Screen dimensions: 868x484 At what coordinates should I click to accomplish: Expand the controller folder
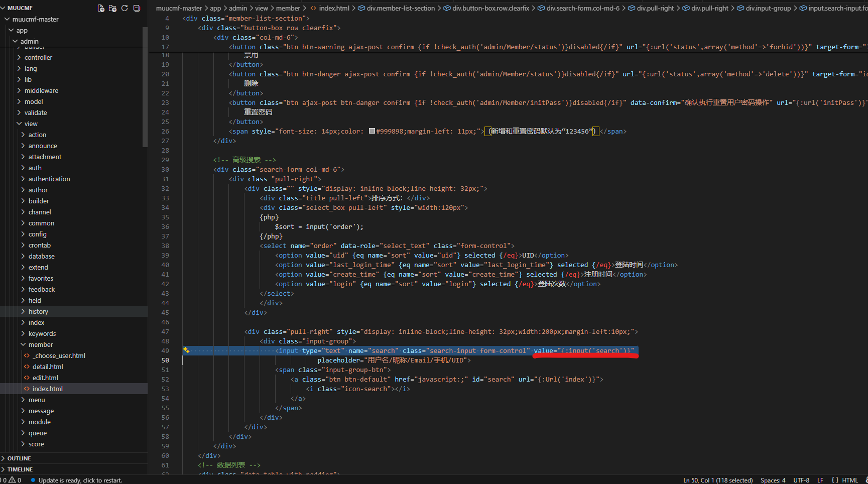(38, 57)
